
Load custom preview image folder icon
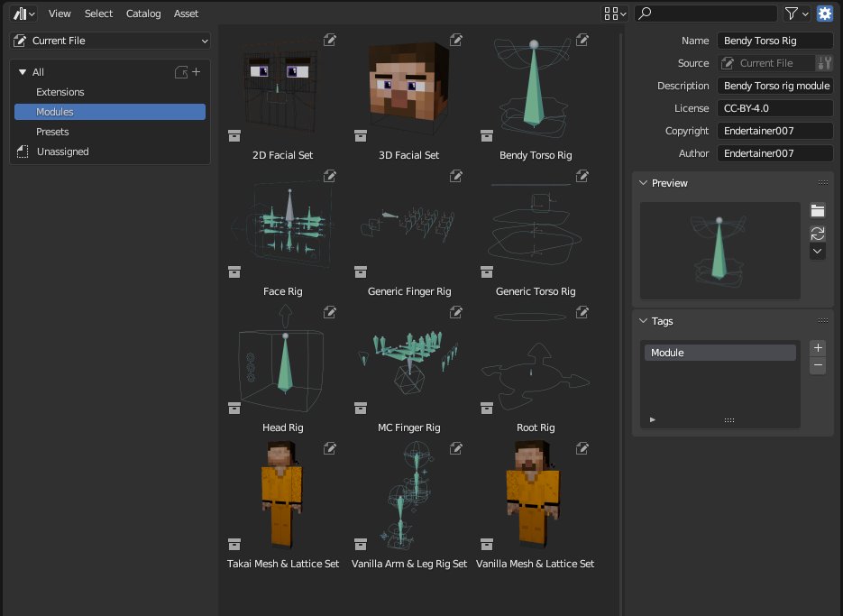pos(817,211)
